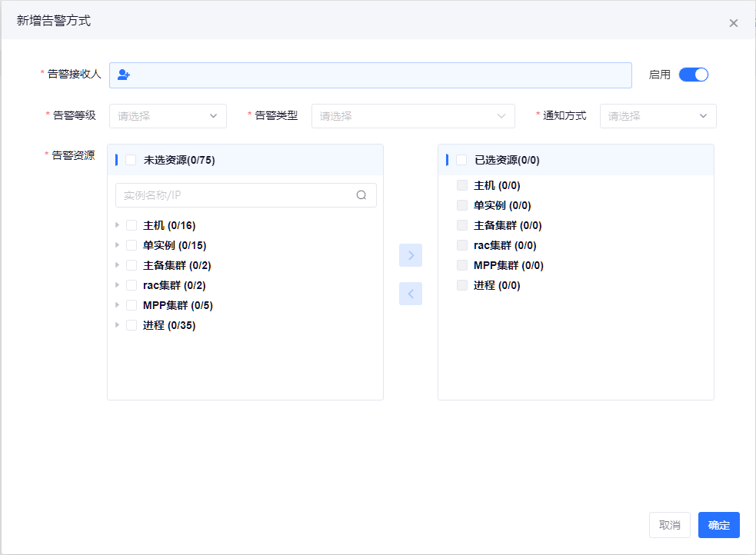Screen dimensions: 756x555
Task: Click the add-user icon in 告警接收人 field
Action: 124,75
